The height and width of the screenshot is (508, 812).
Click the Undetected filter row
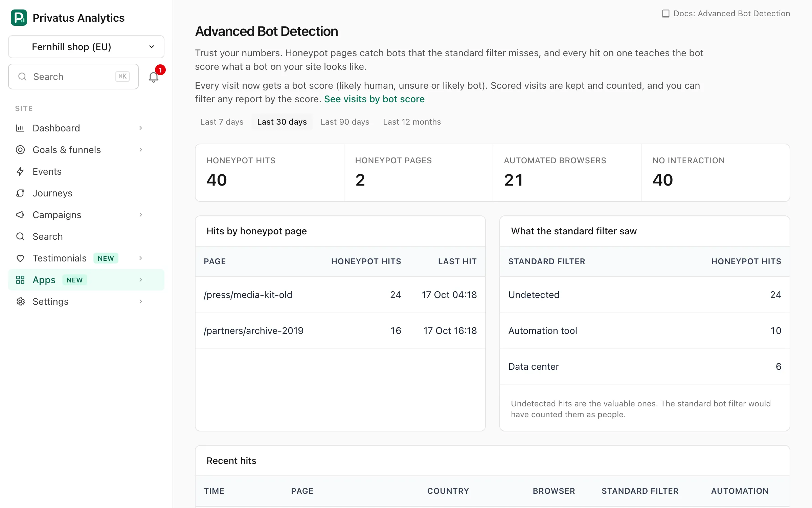pos(645,295)
